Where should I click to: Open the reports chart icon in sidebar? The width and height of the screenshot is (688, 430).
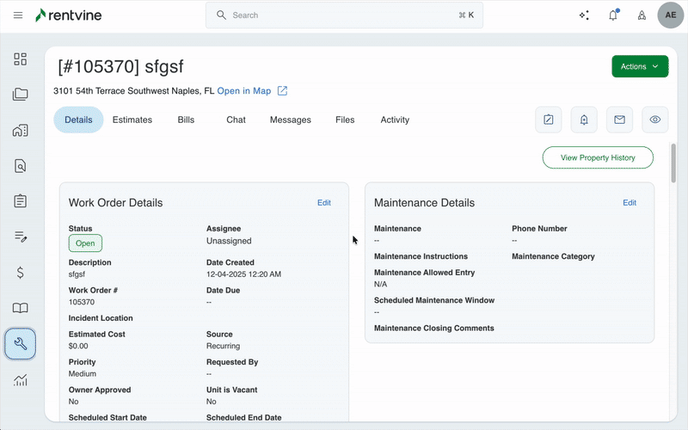coord(20,380)
